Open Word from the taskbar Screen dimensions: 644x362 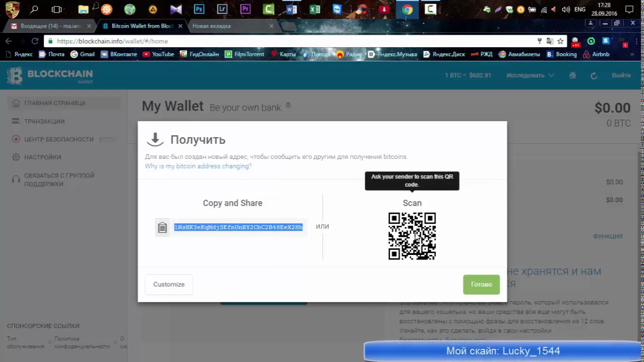[x=291, y=9]
